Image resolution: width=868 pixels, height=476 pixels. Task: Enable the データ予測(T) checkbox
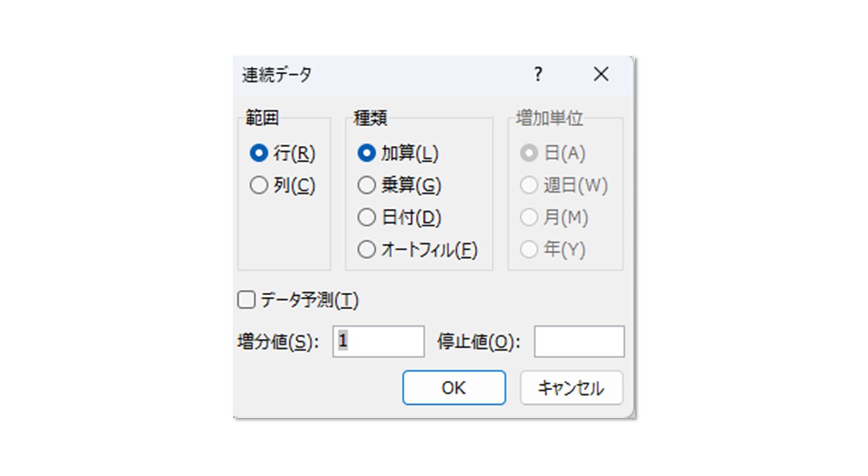pyautogui.click(x=246, y=299)
